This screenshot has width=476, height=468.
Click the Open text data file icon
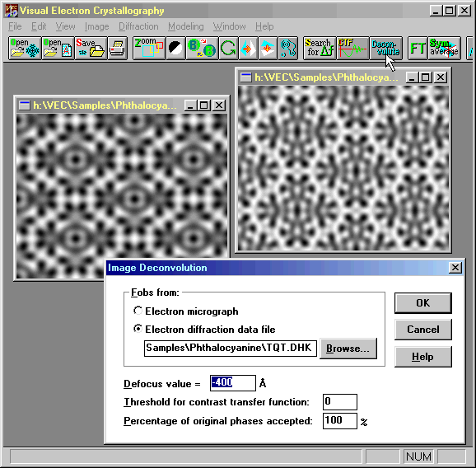tap(58, 49)
